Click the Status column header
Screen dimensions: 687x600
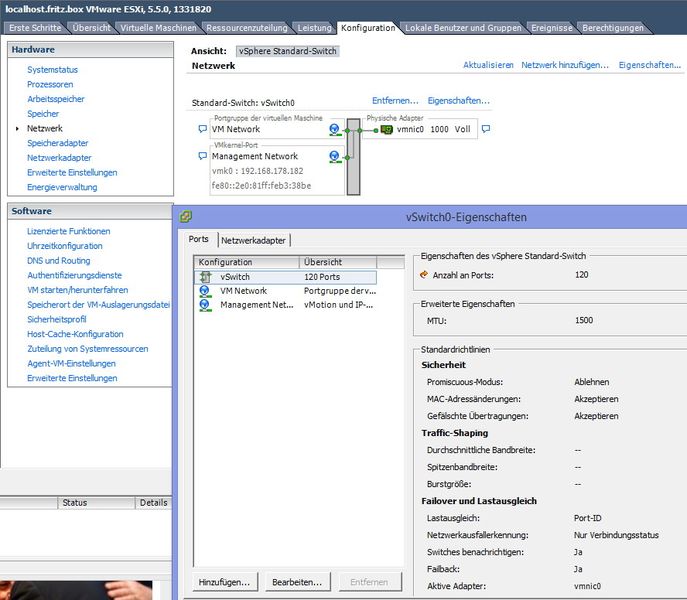click(96, 503)
